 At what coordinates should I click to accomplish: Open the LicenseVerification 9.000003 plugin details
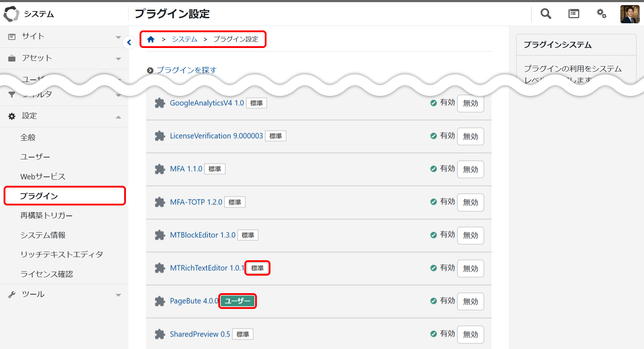click(216, 136)
